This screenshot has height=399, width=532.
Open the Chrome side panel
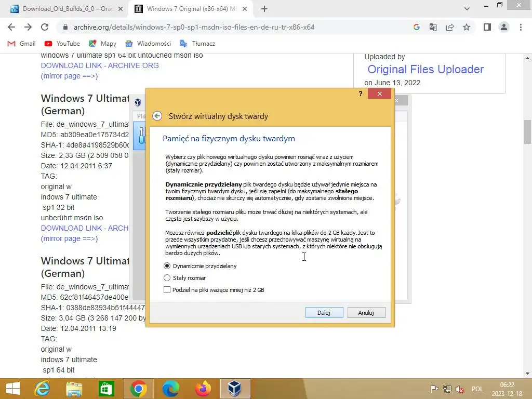pyautogui.click(x=487, y=27)
